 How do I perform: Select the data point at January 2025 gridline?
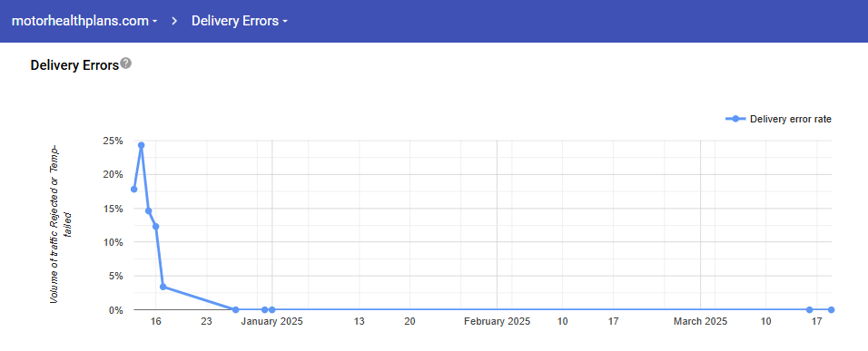click(271, 309)
